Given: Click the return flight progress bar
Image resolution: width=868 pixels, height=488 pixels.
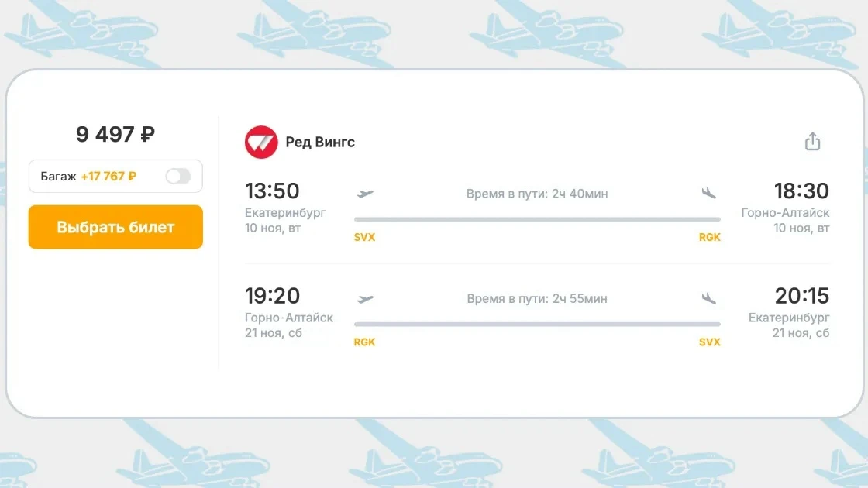Looking at the screenshot, I should pyautogui.click(x=537, y=325).
